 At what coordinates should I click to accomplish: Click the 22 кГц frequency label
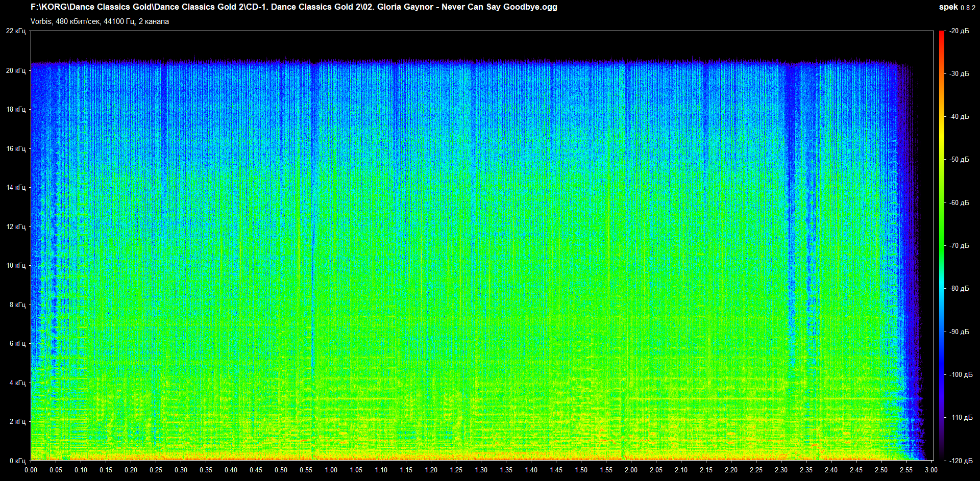(x=16, y=31)
